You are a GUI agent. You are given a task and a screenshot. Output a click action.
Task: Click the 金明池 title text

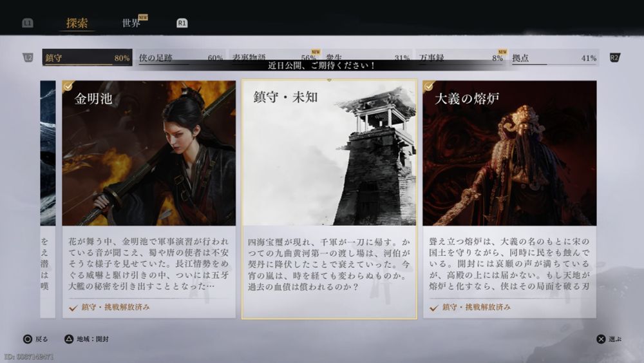click(x=93, y=99)
